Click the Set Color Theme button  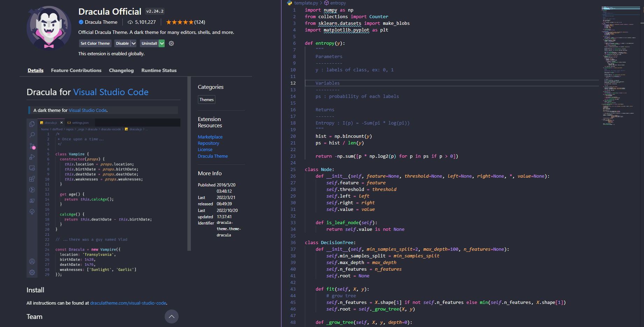[x=95, y=43]
